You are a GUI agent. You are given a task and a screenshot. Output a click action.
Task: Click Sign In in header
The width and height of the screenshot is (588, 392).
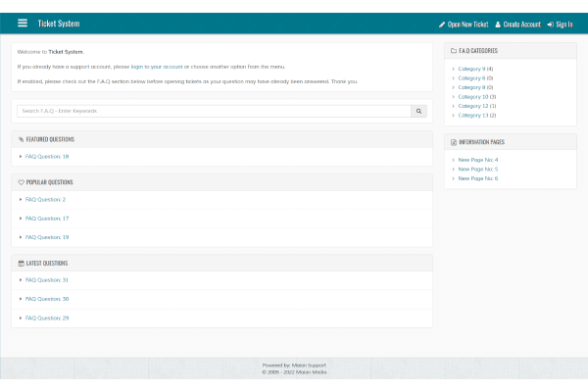pos(560,24)
